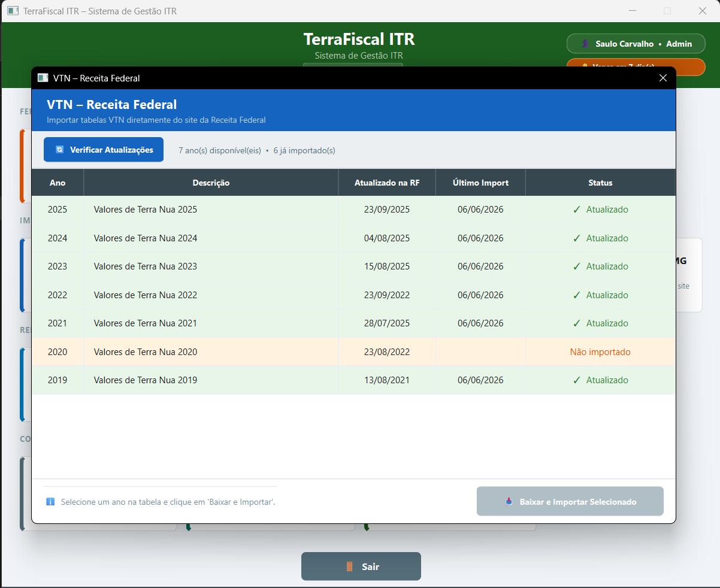Screen dimensions: 720x588
Task: Select row Valores de Terra Nua 2024
Action: (x=353, y=238)
